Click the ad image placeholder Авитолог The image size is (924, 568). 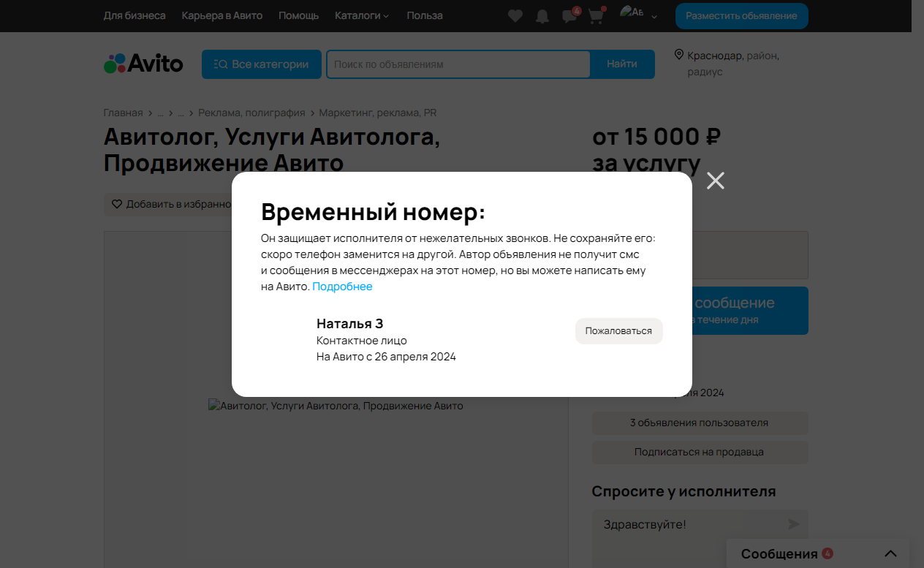[336, 406]
